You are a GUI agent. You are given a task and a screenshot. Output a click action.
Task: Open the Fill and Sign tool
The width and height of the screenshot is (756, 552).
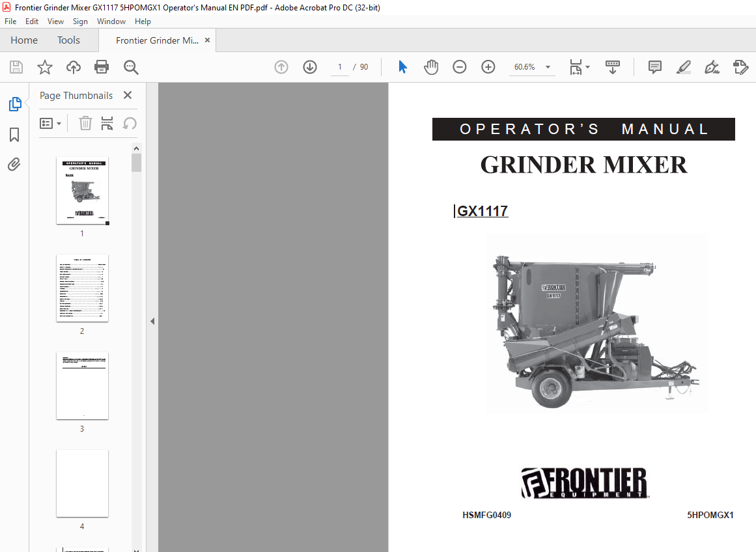tap(712, 67)
